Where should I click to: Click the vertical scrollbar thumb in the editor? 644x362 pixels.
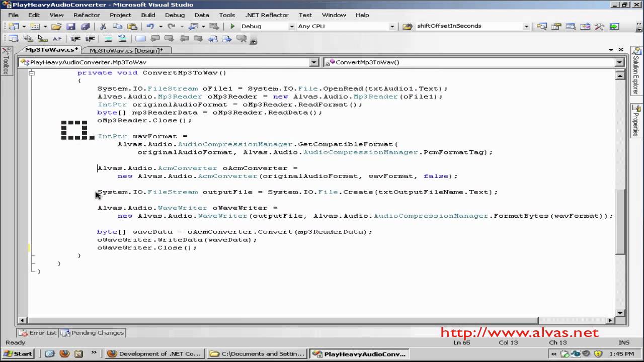click(619, 222)
